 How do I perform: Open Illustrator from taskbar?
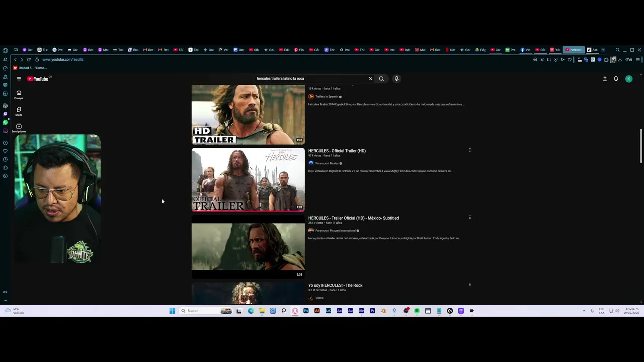[x=317, y=311]
